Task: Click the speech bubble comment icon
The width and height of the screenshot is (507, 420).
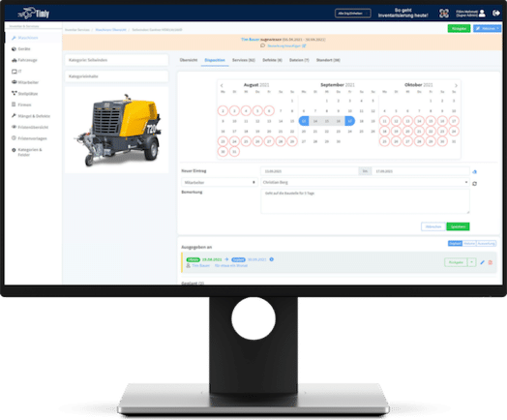Action: pyautogui.click(x=262, y=45)
